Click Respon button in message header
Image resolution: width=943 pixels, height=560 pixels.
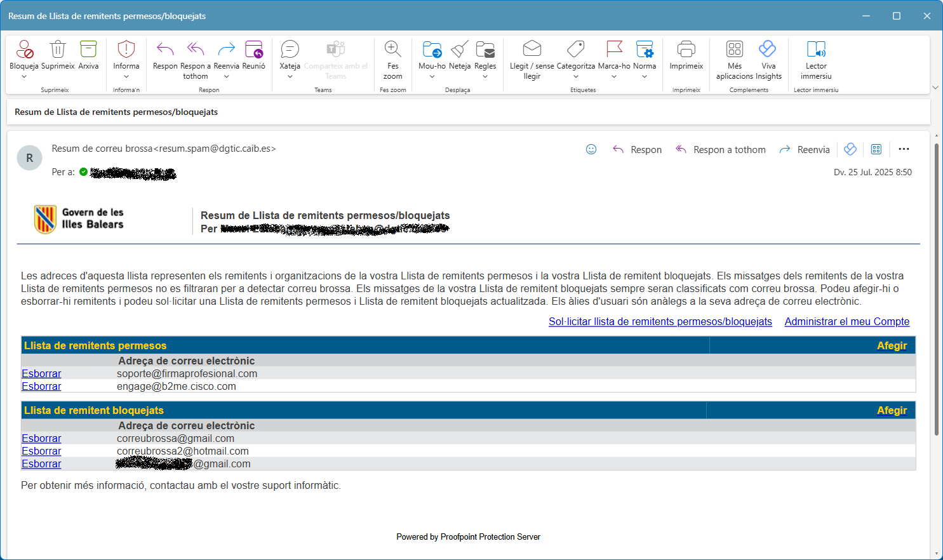(x=637, y=149)
